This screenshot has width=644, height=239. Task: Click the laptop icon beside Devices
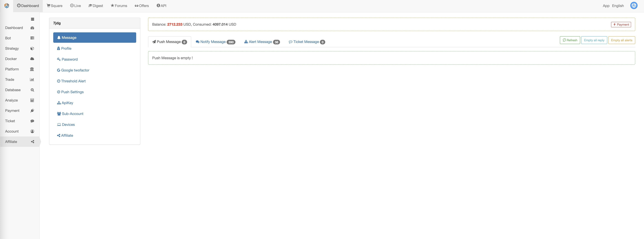point(59,125)
